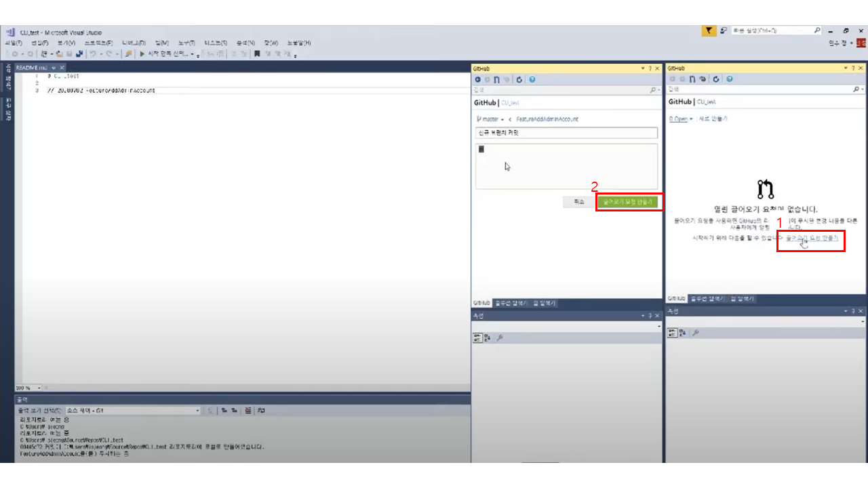Click line 3 text in README.md editor
The height and width of the screenshot is (488, 868).
tap(101, 90)
